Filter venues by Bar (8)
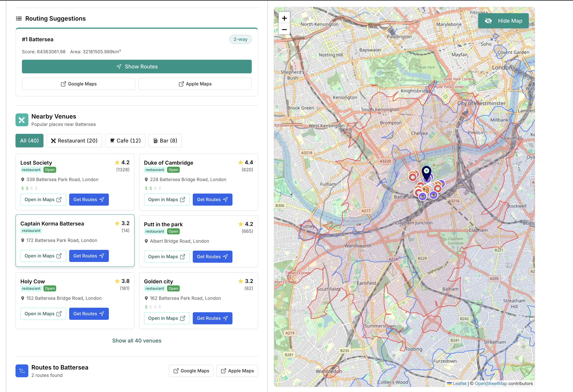 pyautogui.click(x=165, y=141)
